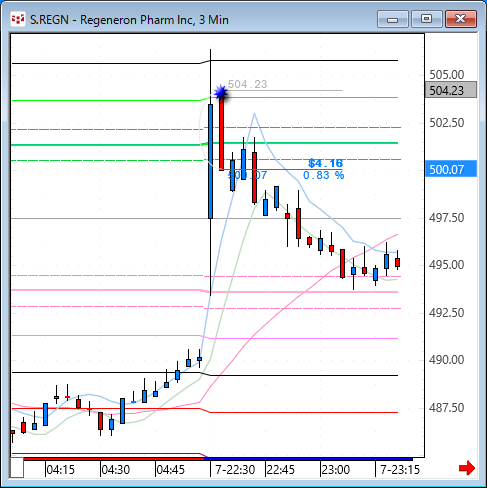The height and width of the screenshot is (488, 487).
Task: Minimize the S.REGN chart window
Action: pyautogui.click(x=393, y=20)
